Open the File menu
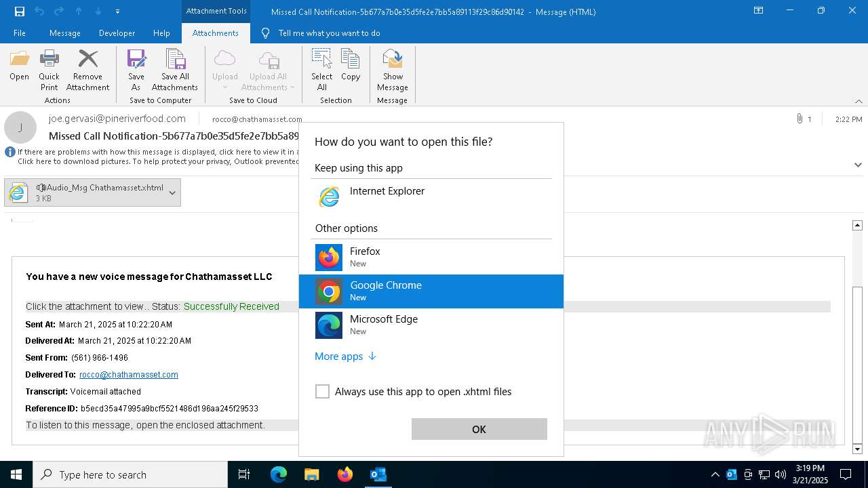The width and height of the screenshot is (868, 488). [x=20, y=33]
